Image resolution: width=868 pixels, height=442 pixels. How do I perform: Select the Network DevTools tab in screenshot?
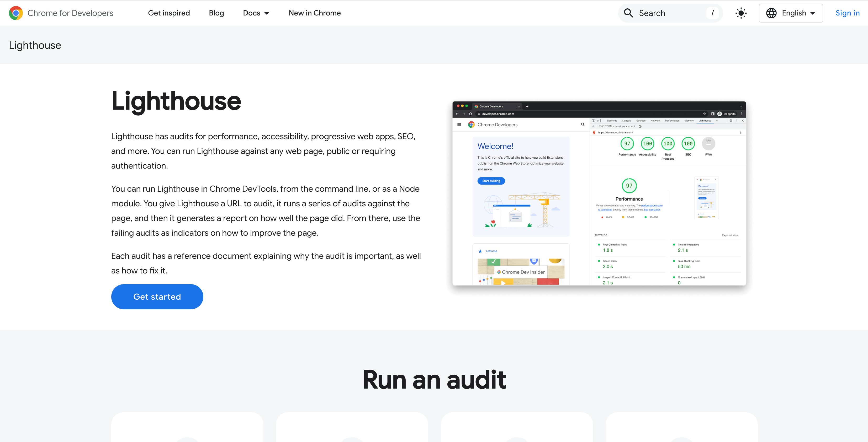pyautogui.click(x=655, y=121)
